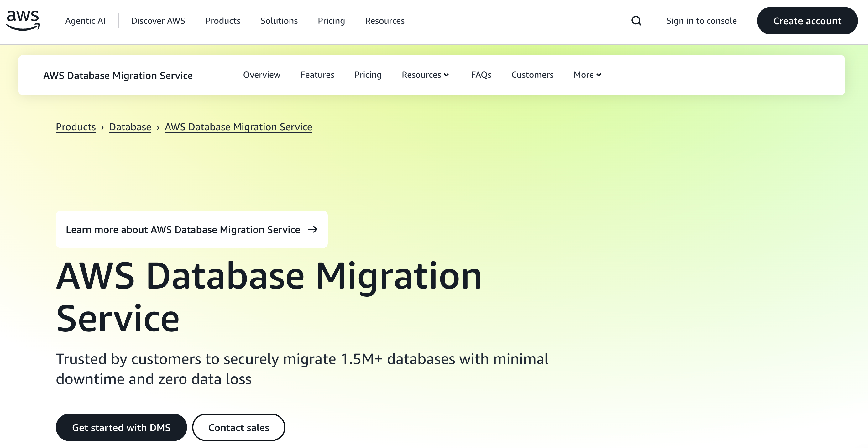Select the Overview tab

click(262, 75)
